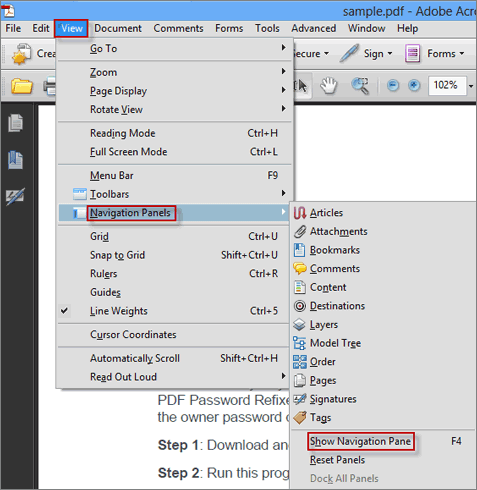Image resolution: width=477 pixels, height=490 pixels.
Task: Open the Comments menu in menu bar
Action: pos(178,28)
